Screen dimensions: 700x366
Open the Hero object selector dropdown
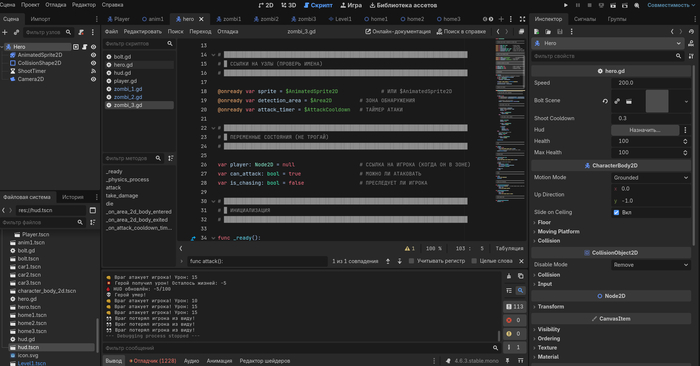(607, 43)
